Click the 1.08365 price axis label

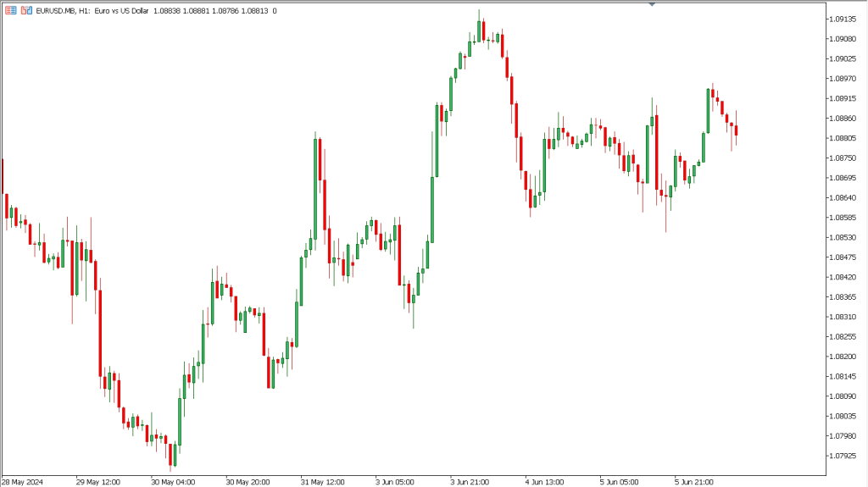(x=842, y=297)
